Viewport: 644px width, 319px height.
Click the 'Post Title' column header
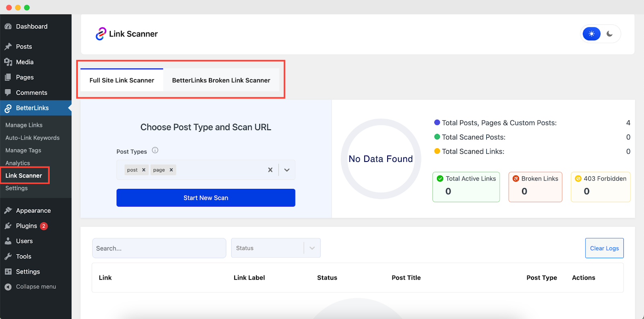406,278
